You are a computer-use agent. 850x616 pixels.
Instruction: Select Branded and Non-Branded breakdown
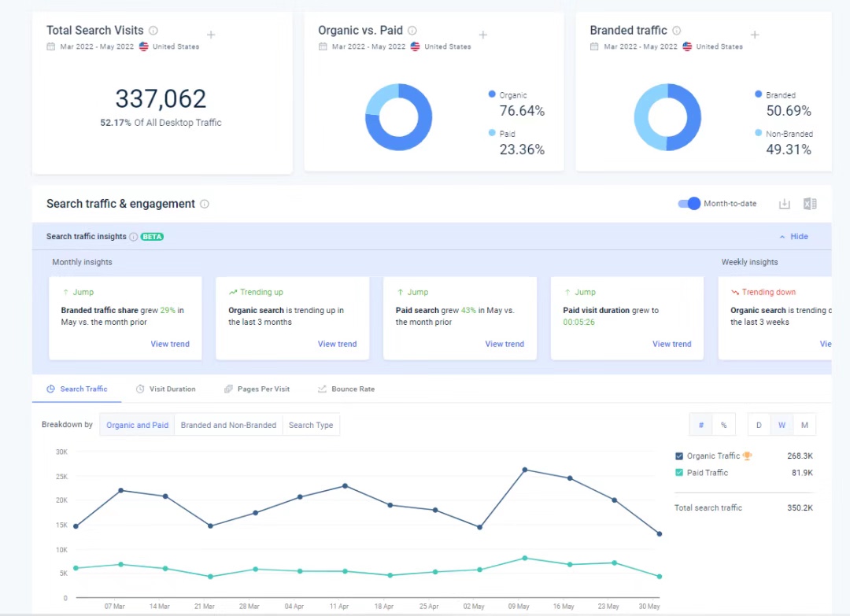click(x=228, y=425)
